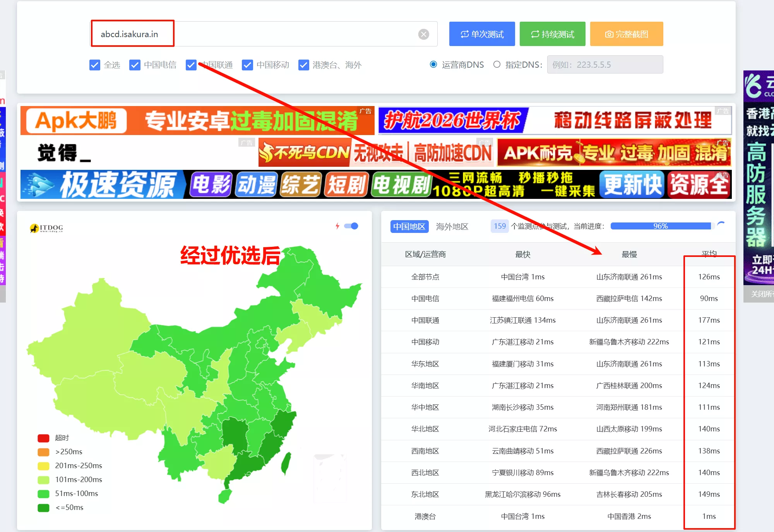Click the 51ms-100ms legend swatch
This screenshot has height=532, width=774.
(43, 494)
